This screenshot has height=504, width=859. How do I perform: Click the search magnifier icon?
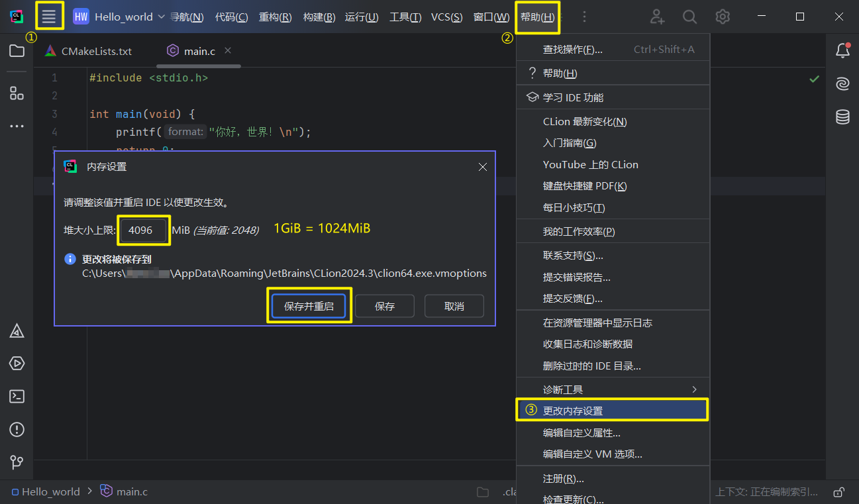[689, 17]
